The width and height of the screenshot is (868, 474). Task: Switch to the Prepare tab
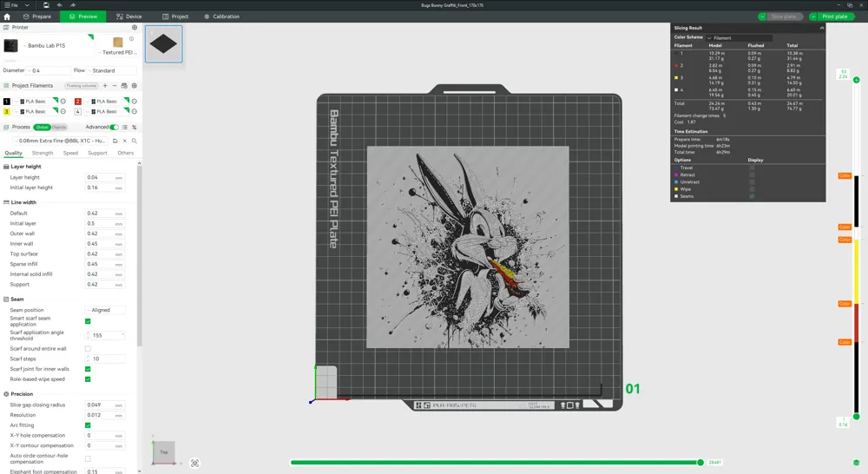pyautogui.click(x=37, y=16)
